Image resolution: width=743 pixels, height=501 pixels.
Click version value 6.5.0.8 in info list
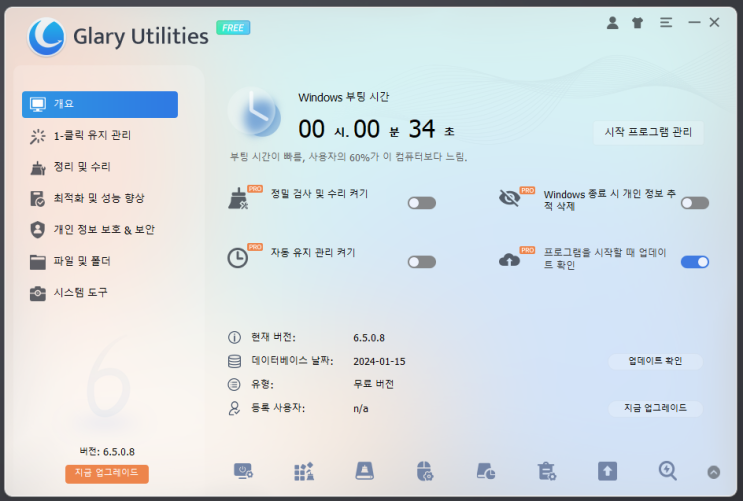point(369,338)
